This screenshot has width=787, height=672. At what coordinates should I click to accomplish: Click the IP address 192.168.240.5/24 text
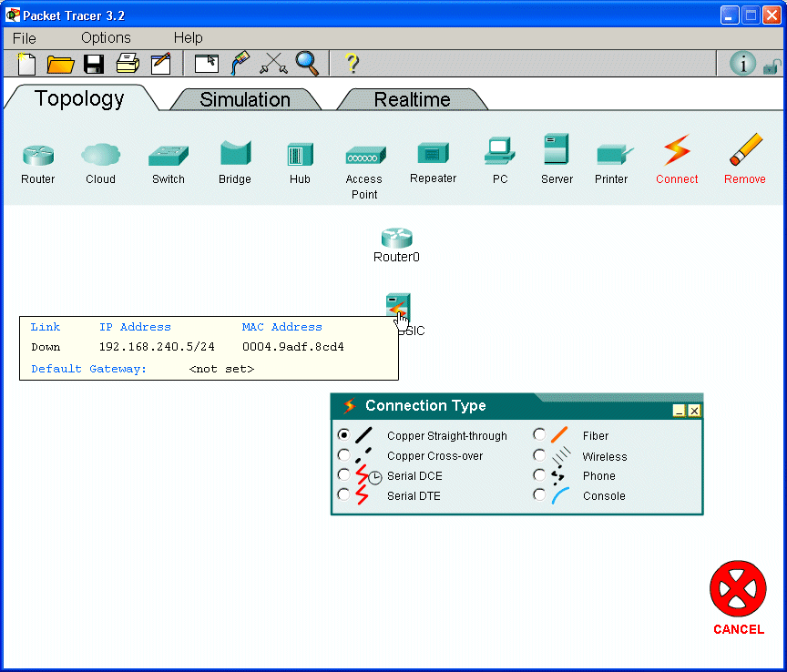point(157,347)
